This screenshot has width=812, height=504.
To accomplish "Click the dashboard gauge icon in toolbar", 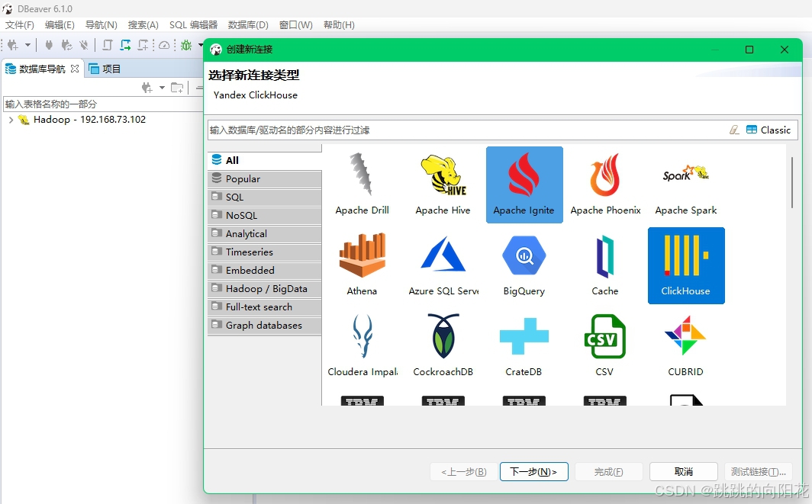I will 164,46.
